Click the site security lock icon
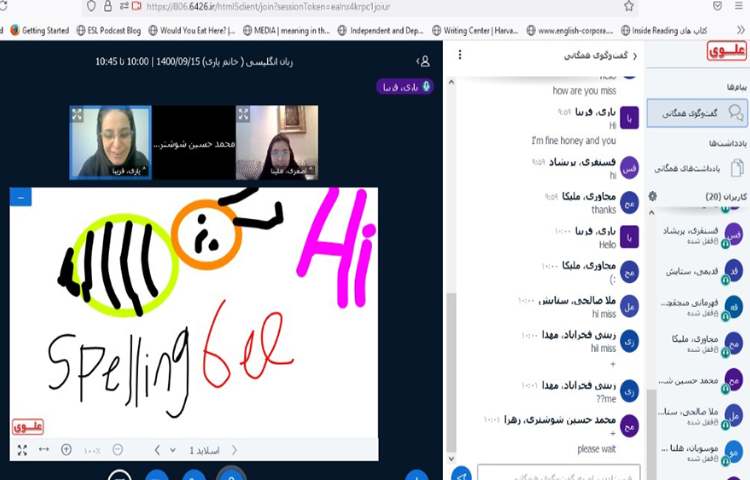 108,6
